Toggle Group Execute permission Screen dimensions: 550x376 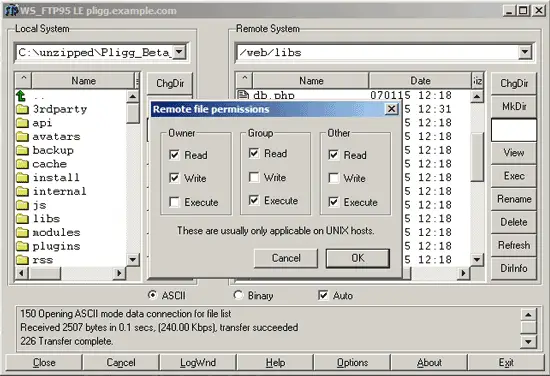point(254,200)
